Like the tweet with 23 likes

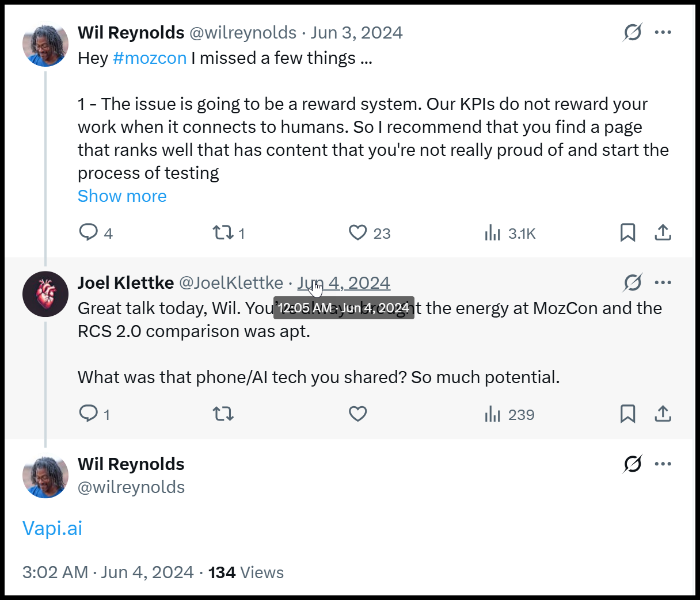pyautogui.click(x=357, y=232)
